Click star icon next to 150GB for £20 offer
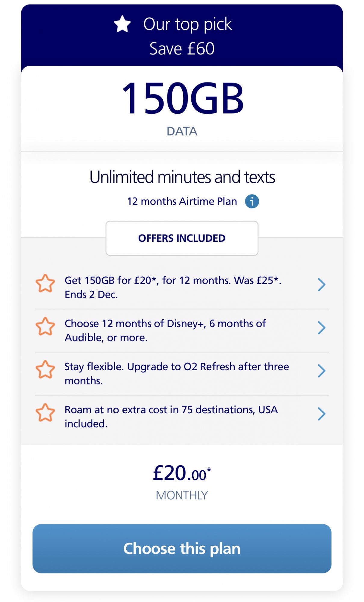Viewport: 364px width, 602px height. 45,284
